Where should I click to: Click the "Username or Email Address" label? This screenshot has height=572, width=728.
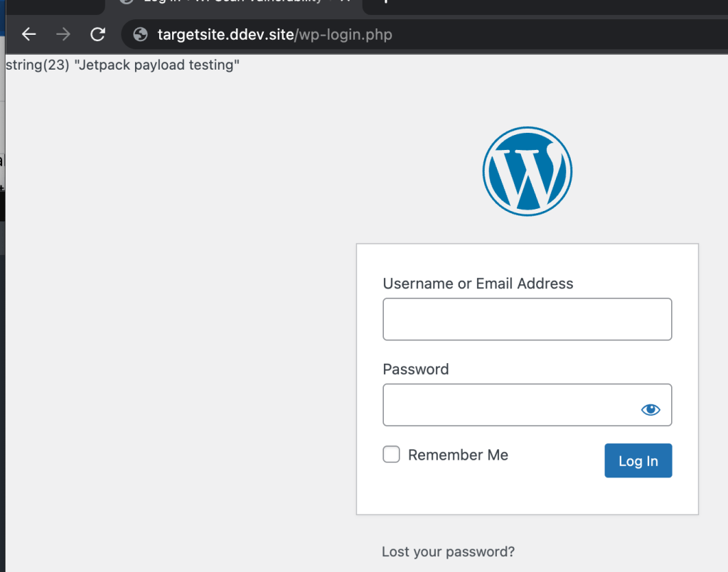[478, 284]
